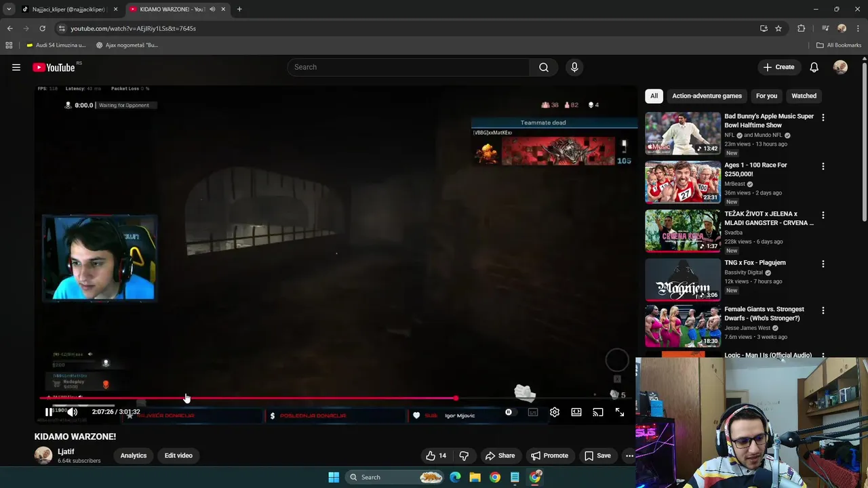The width and height of the screenshot is (868, 488).
Task: Promote this video
Action: (x=549, y=455)
